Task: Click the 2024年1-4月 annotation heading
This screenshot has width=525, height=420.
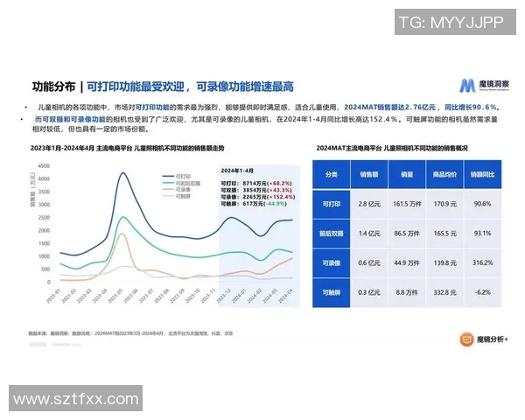Action: tap(237, 171)
